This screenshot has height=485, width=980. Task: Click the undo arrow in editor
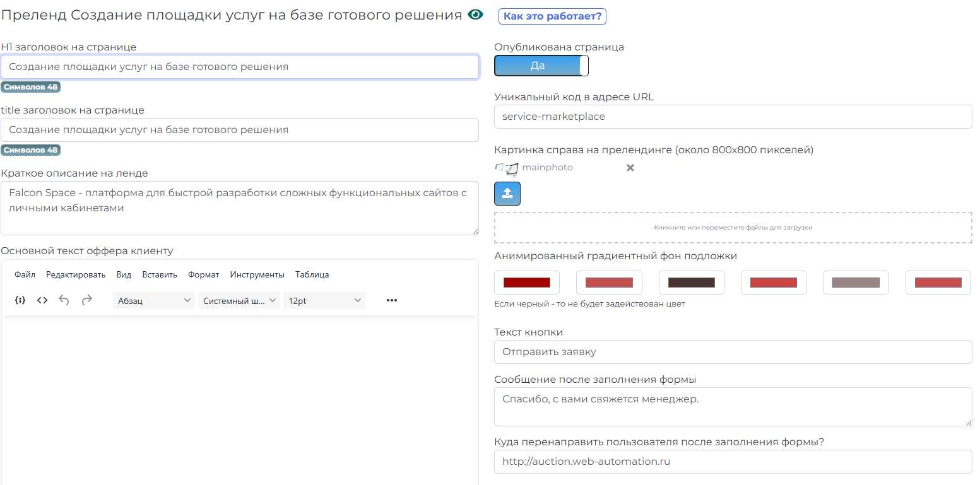[x=64, y=300]
